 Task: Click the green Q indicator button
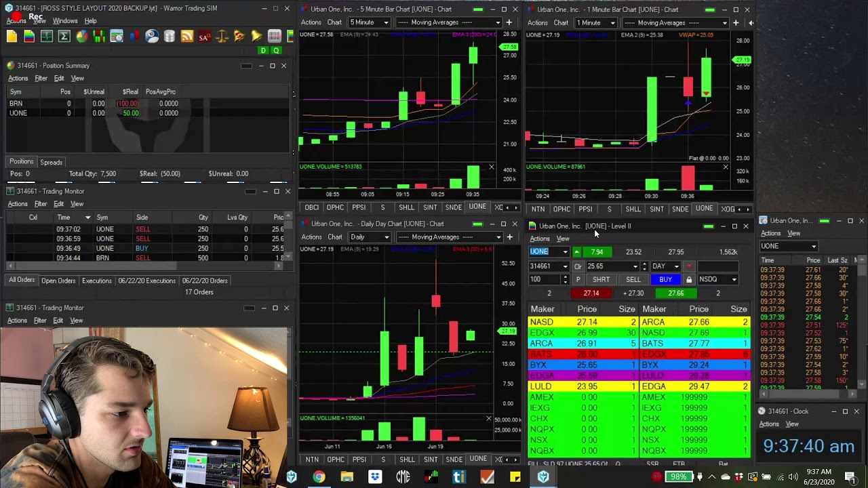276,51
